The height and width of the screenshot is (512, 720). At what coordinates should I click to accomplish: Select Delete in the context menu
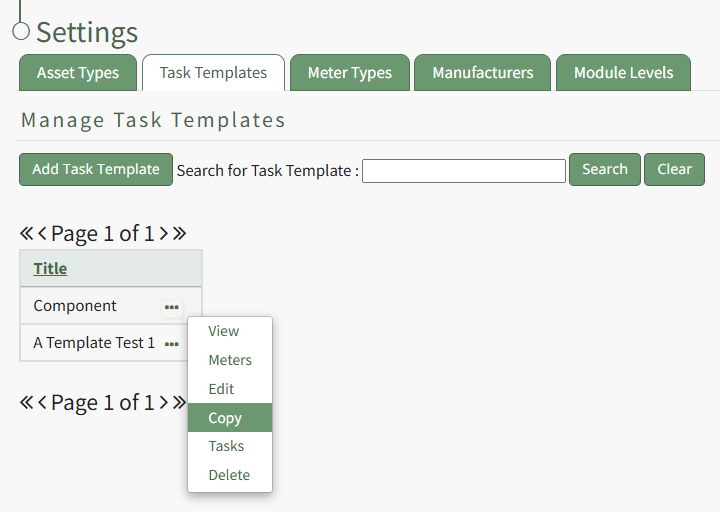tap(229, 475)
